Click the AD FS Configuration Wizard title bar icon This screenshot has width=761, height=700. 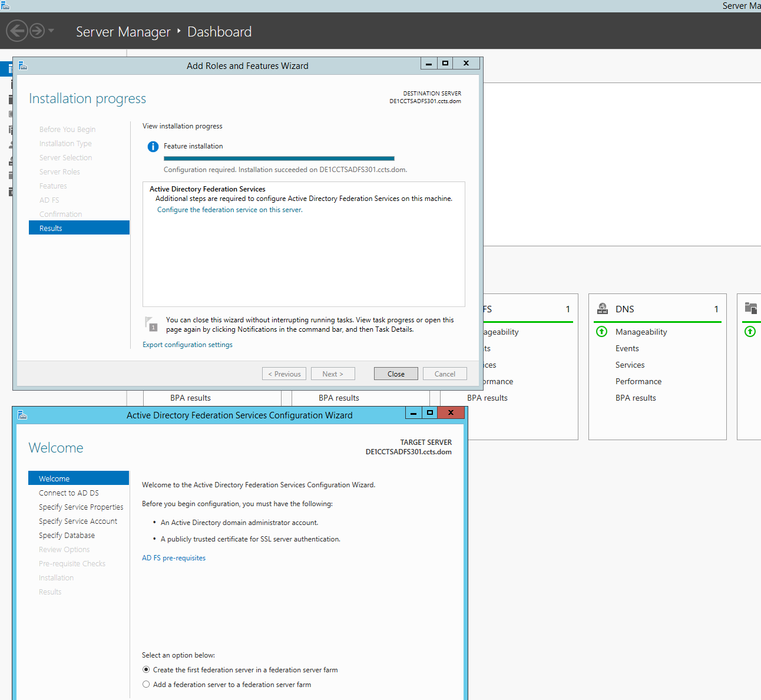tap(22, 415)
